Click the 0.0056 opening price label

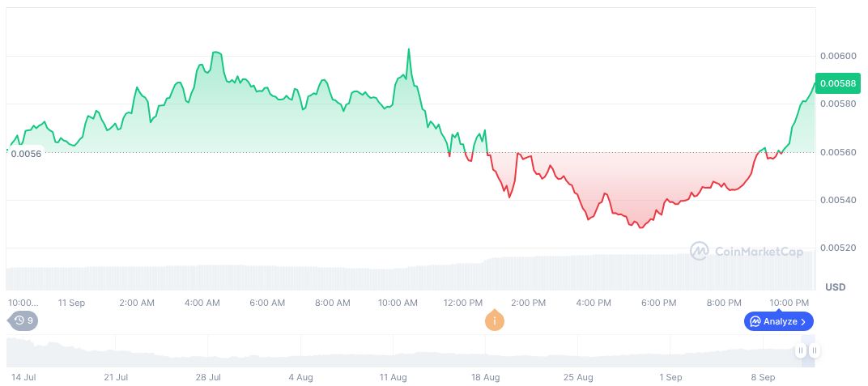(26, 153)
